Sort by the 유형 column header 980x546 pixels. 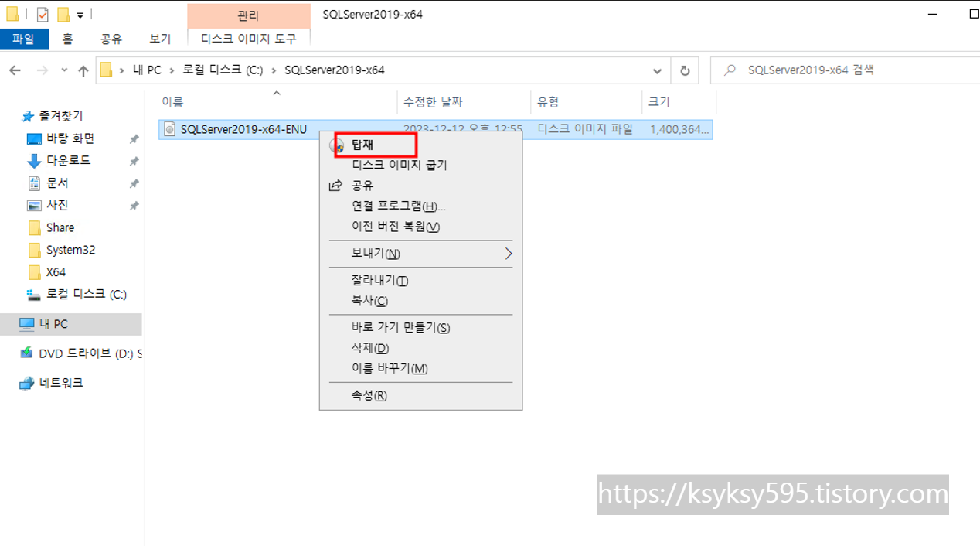click(586, 102)
